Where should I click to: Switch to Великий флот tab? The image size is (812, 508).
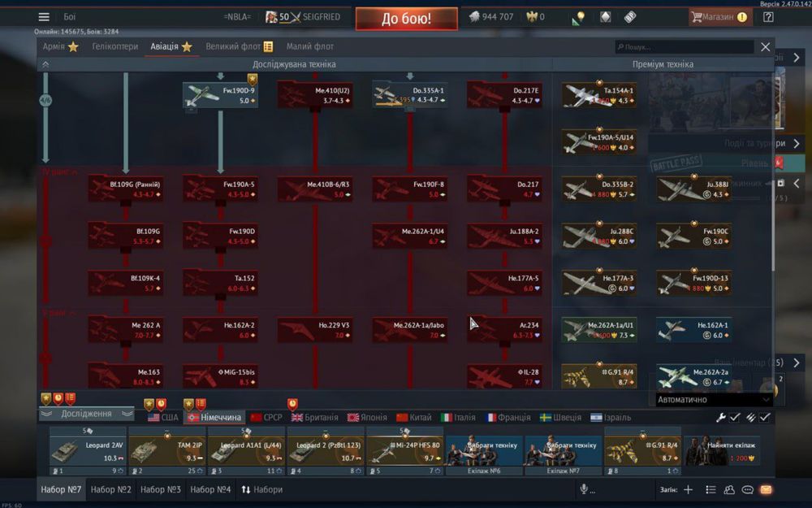[x=239, y=46]
